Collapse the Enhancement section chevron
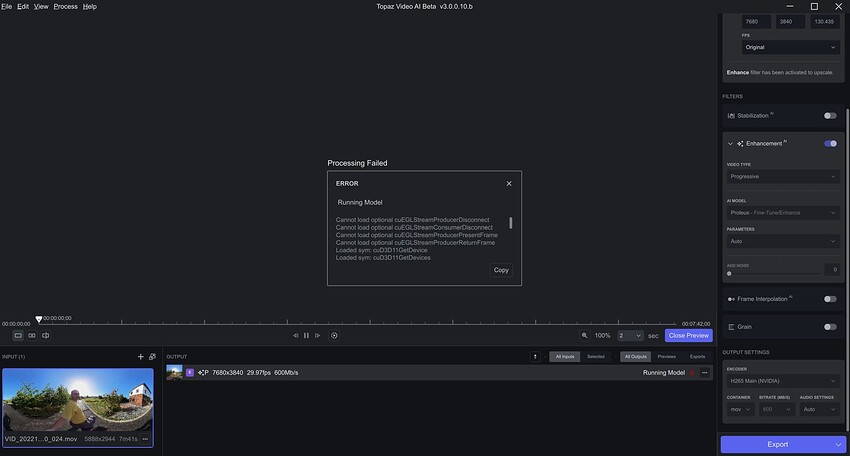Viewport: 850px width, 456px height. pos(730,144)
